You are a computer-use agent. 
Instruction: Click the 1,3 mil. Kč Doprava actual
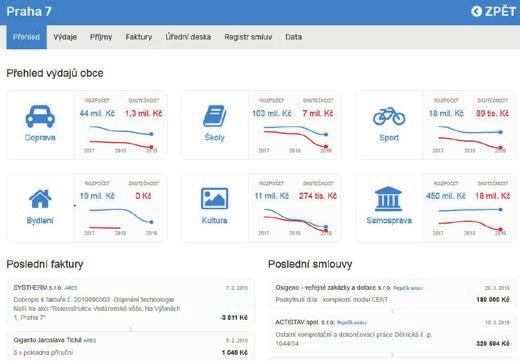pos(144,113)
